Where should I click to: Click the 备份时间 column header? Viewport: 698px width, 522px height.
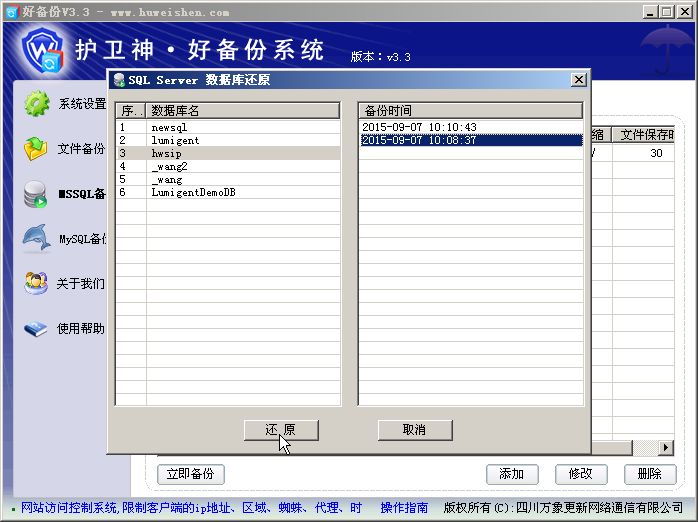(471, 111)
